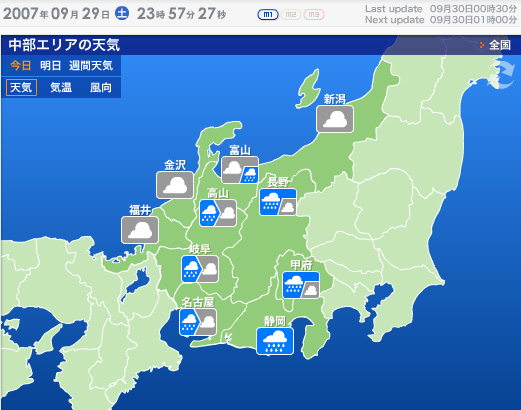Select the m1 mode toggle
The height and width of the screenshot is (410, 521).
[268, 15]
